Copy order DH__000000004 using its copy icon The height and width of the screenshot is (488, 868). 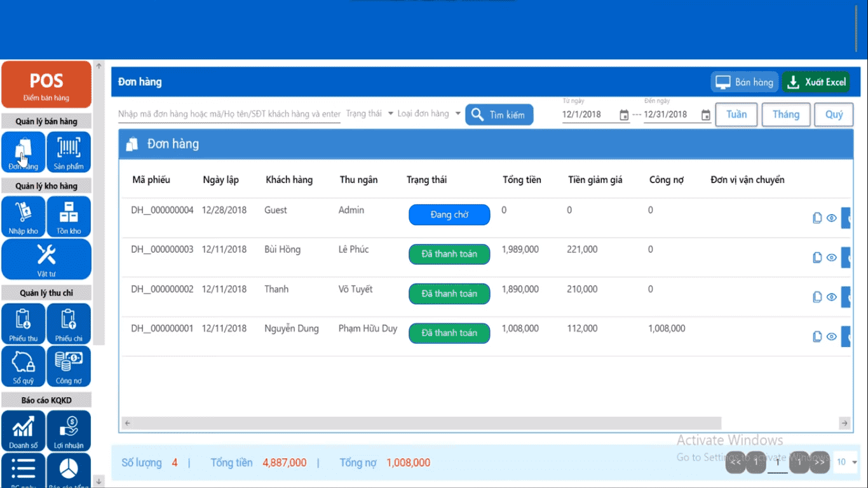point(818,218)
